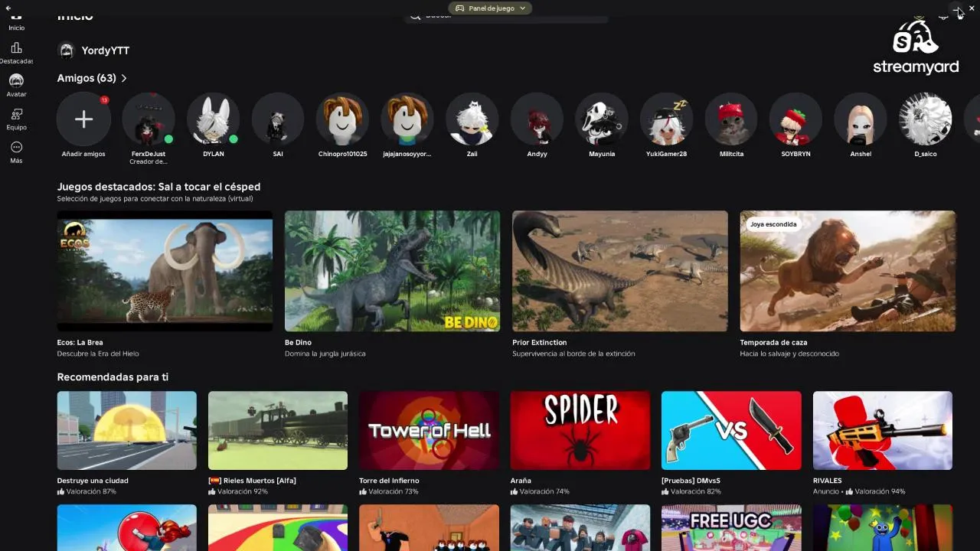This screenshot has height=551, width=980.
Task: Click Prior Extinction title text
Action: tap(540, 343)
